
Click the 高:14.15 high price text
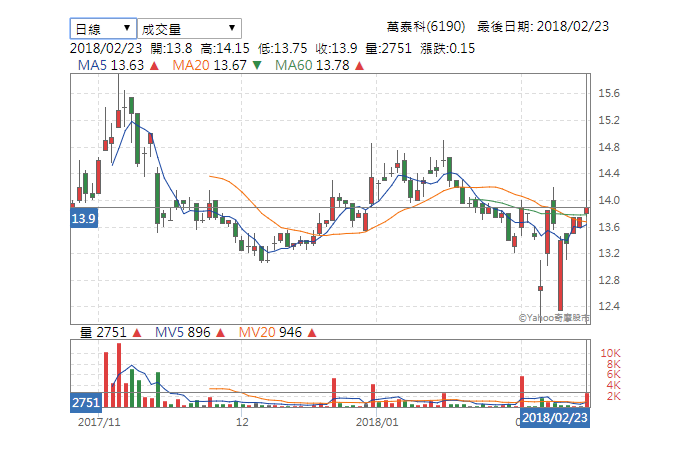click(x=225, y=48)
